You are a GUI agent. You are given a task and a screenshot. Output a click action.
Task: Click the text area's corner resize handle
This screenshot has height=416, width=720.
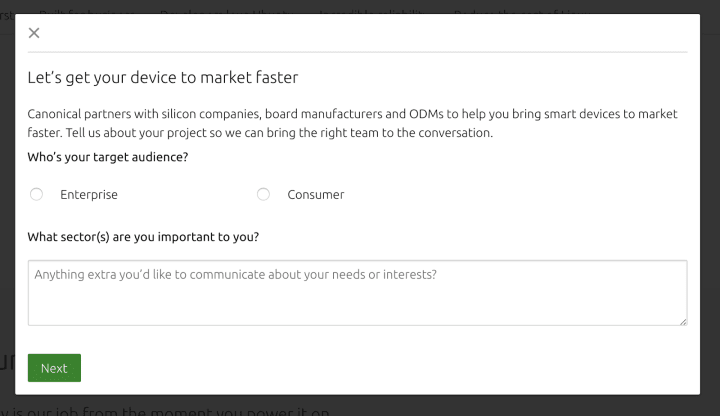(683, 321)
